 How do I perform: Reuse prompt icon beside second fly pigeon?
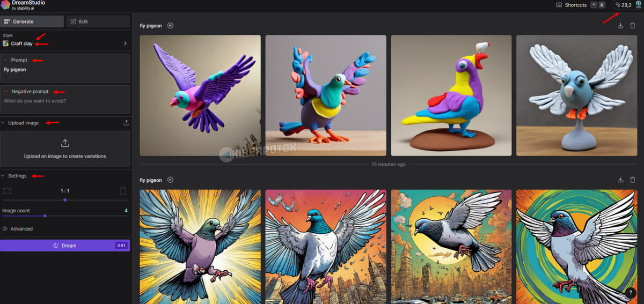pos(170,180)
